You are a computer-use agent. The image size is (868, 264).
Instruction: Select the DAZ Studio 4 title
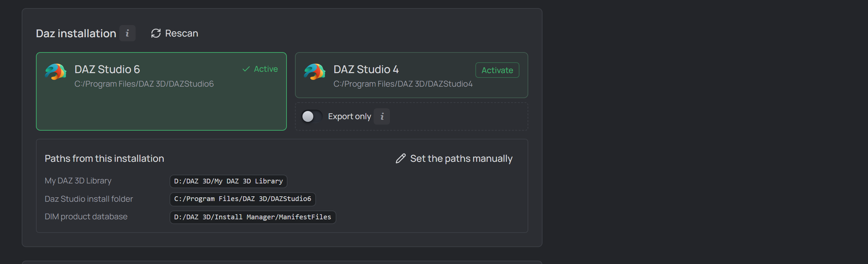pyautogui.click(x=366, y=69)
